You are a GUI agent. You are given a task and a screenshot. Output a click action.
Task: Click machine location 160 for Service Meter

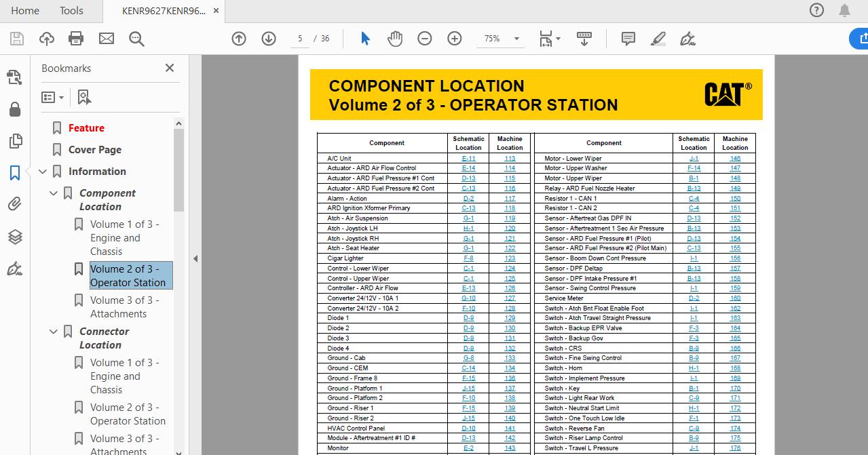click(735, 298)
